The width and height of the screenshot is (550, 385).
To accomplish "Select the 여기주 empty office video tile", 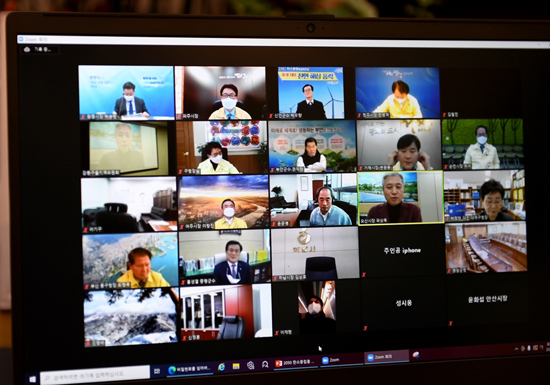I will [x=129, y=205].
